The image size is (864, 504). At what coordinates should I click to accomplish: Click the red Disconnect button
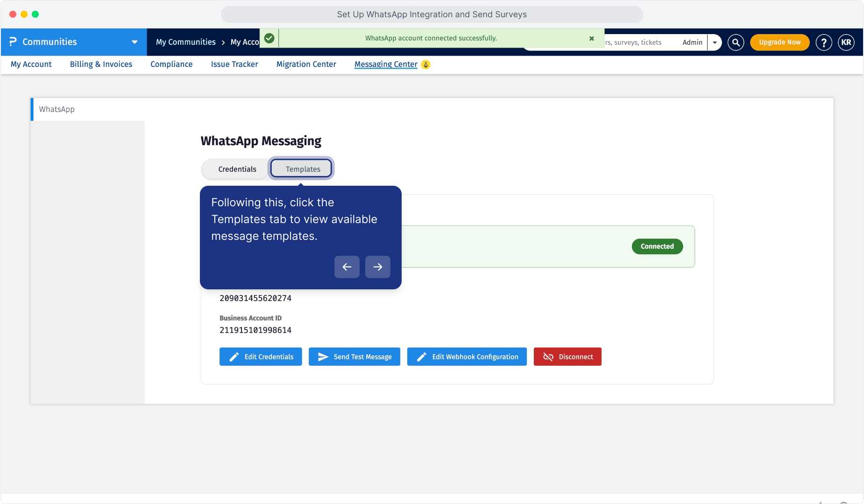[567, 357]
